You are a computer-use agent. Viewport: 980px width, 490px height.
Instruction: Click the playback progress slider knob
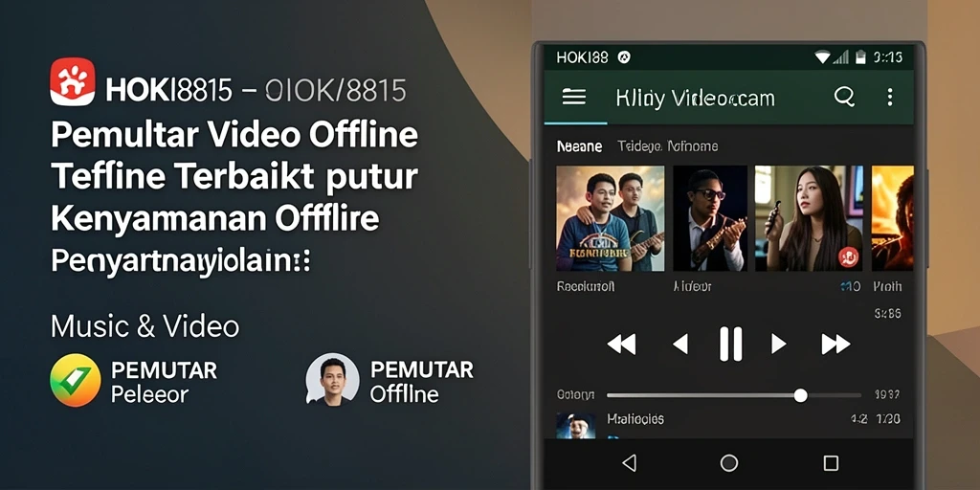801,395
